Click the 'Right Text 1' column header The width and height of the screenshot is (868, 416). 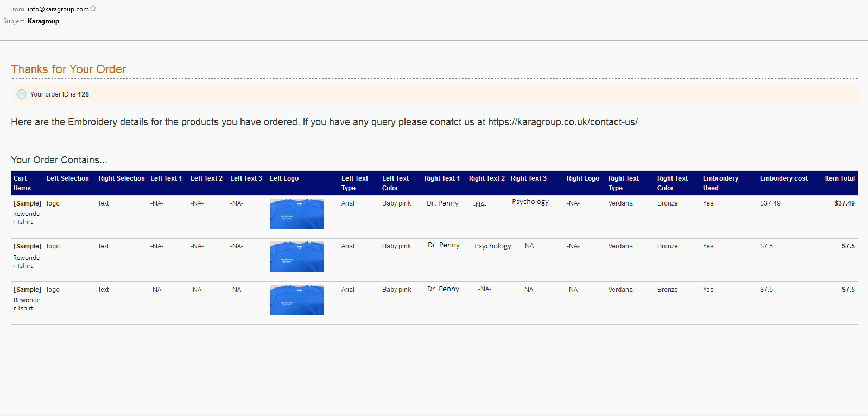(x=442, y=178)
